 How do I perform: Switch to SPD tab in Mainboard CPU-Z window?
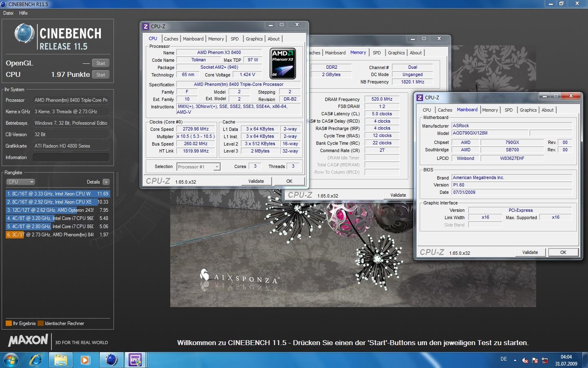coord(509,110)
